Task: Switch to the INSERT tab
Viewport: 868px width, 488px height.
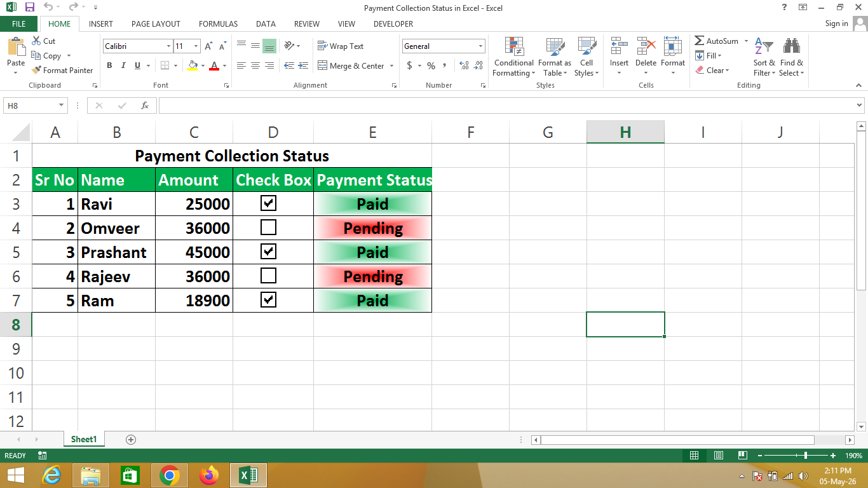Action: (101, 24)
